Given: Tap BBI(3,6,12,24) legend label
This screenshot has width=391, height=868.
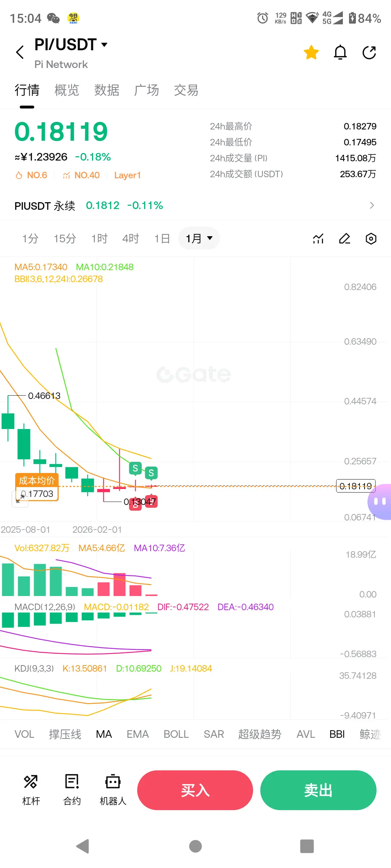Looking at the screenshot, I should (59, 279).
